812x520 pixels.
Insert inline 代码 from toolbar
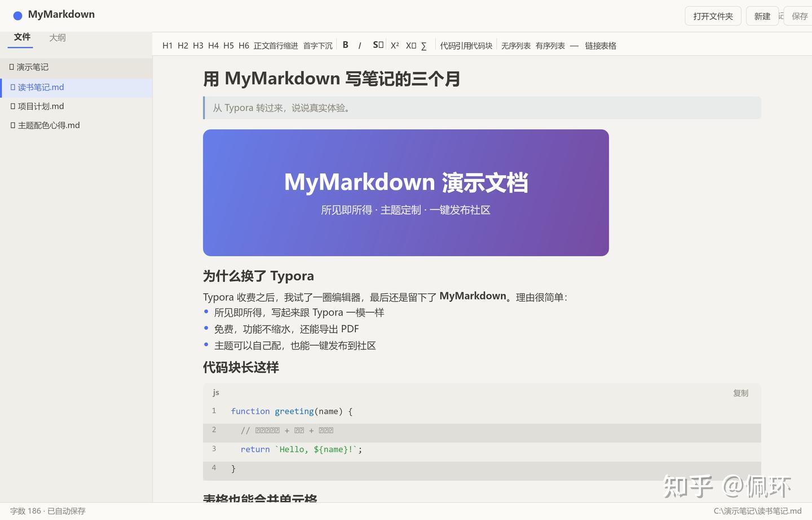[448, 46]
